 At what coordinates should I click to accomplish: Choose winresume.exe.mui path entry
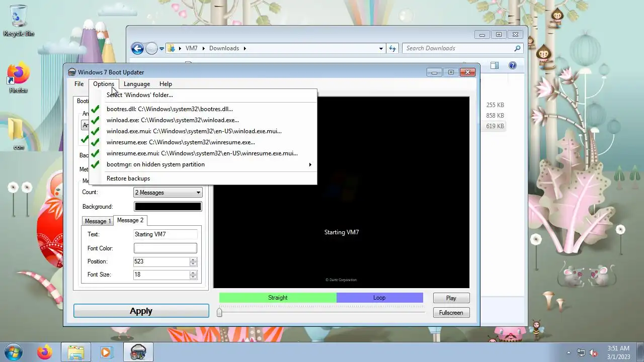pos(203,153)
